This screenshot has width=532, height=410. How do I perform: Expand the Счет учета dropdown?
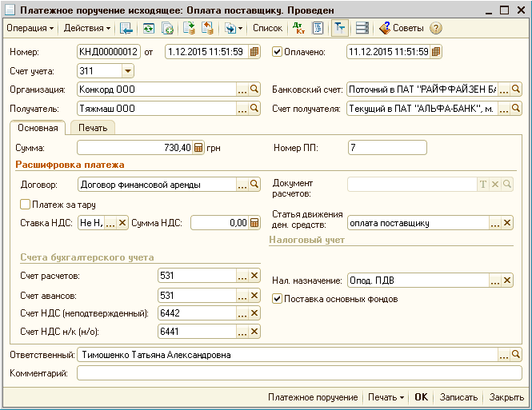tap(129, 71)
